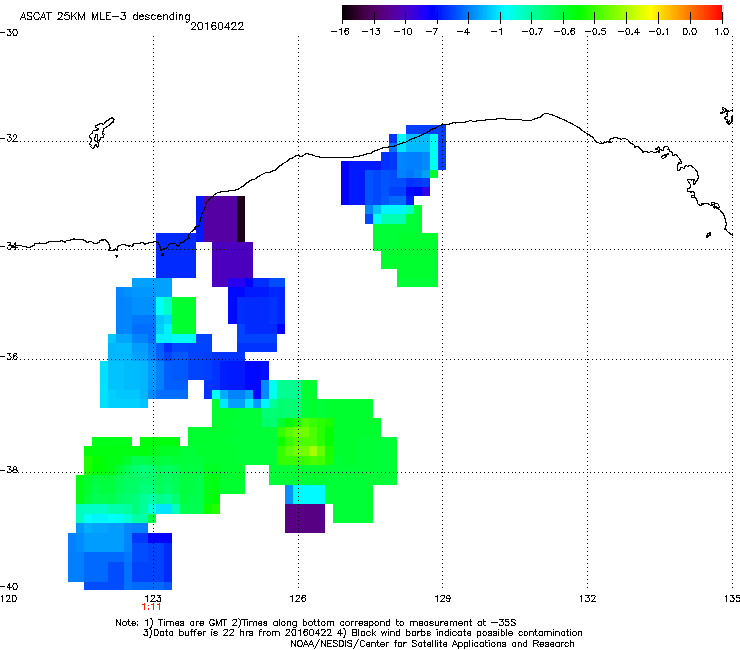This screenshot has height=650, width=740.
Task: Click the yellow section of the color bar
Action: (653, 13)
